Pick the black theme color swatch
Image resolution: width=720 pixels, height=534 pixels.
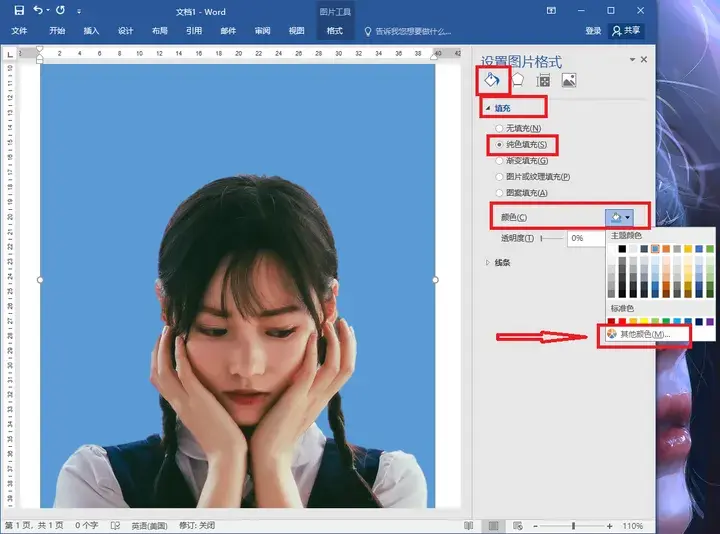(x=621, y=249)
